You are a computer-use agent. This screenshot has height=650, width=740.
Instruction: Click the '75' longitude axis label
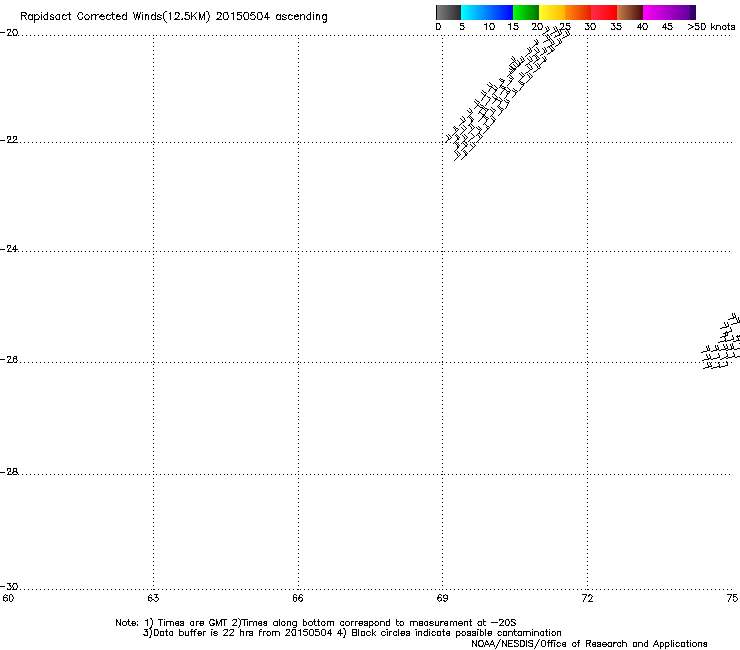click(x=732, y=599)
